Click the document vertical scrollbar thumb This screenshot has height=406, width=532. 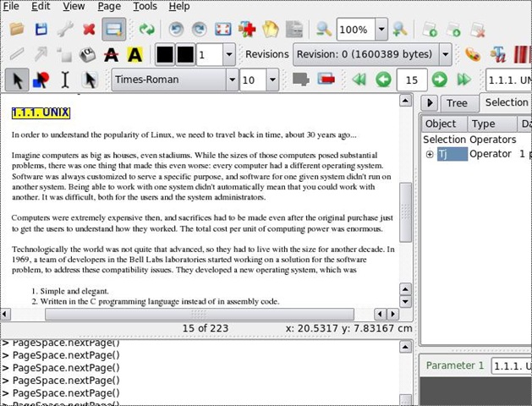click(405, 212)
